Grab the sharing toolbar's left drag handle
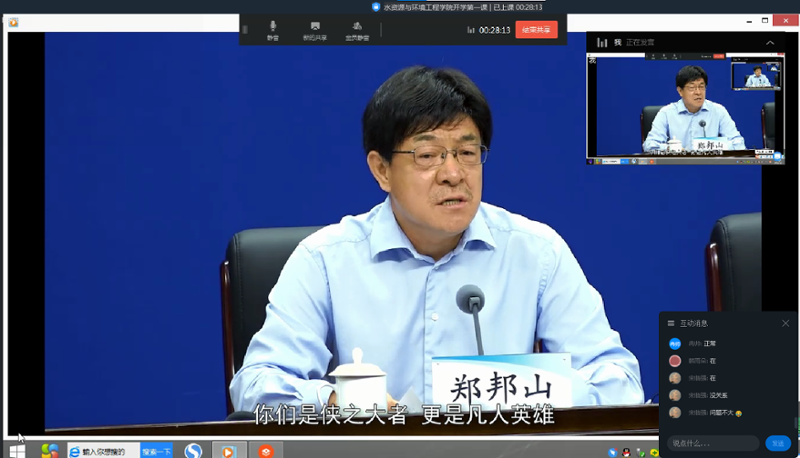 pos(245,30)
